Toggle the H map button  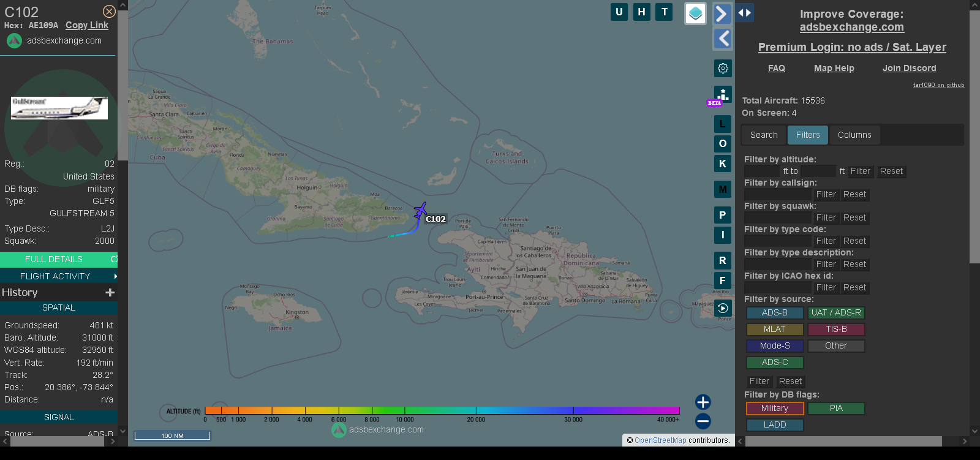tap(642, 12)
